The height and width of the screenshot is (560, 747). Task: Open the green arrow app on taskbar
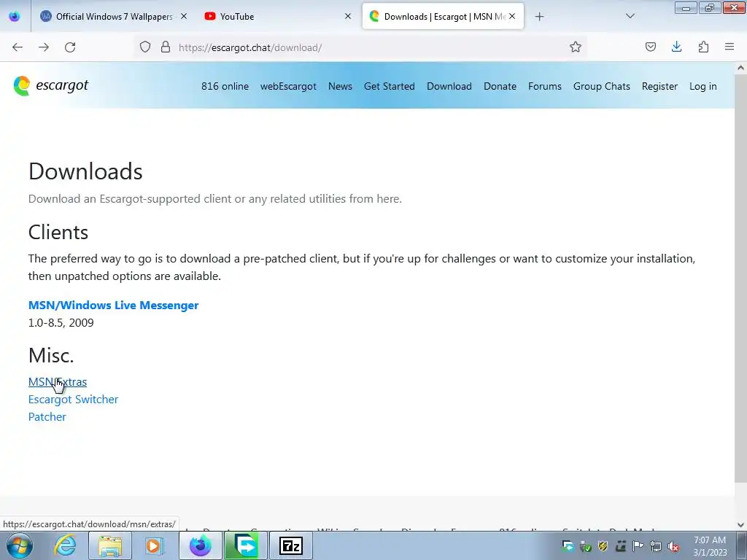(x=246, y=545)
